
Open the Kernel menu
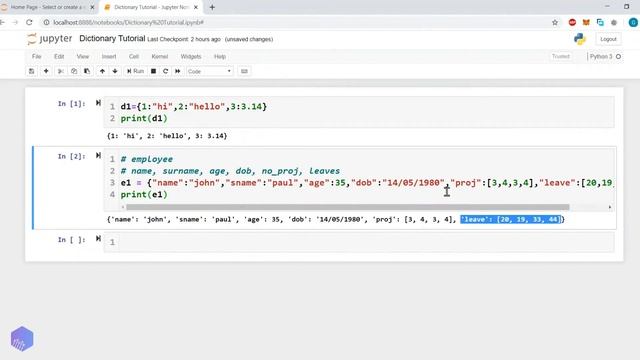pyautogui.click(x=160, y=56)
